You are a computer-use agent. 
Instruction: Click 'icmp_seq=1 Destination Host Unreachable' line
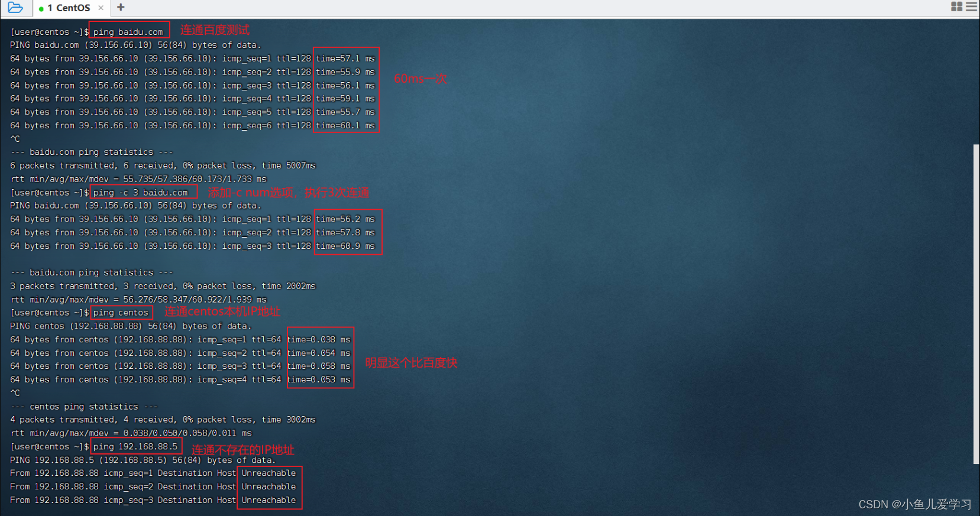tap(153, 473)
